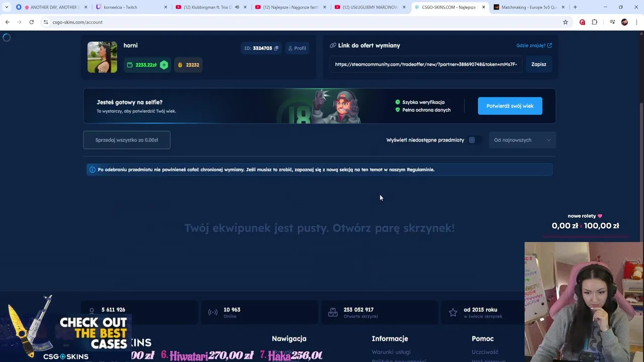Click the chain link icon beside Link do ofert wymiany
Image resolution: width=644 pixels, height=362 pixels.
click(333, 45)
